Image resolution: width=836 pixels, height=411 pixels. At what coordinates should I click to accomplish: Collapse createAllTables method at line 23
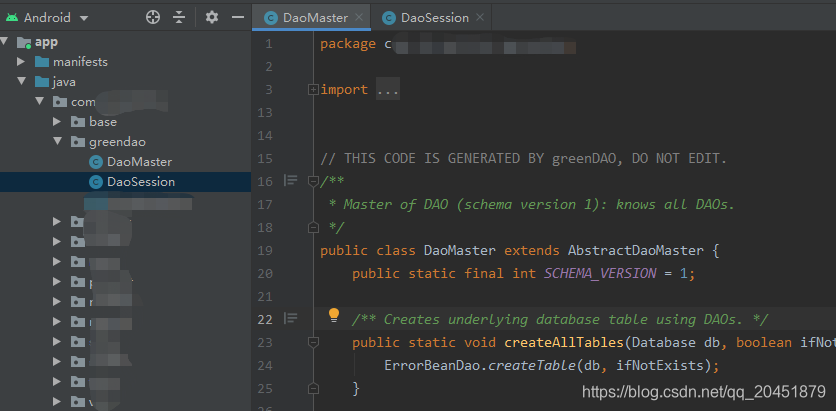(x=314, y=342)
